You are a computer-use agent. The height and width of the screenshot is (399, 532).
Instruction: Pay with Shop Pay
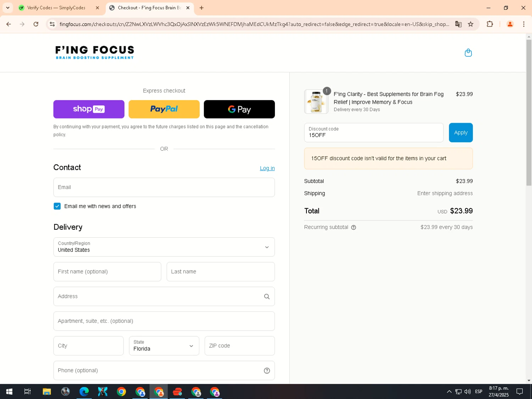[89, 109]
